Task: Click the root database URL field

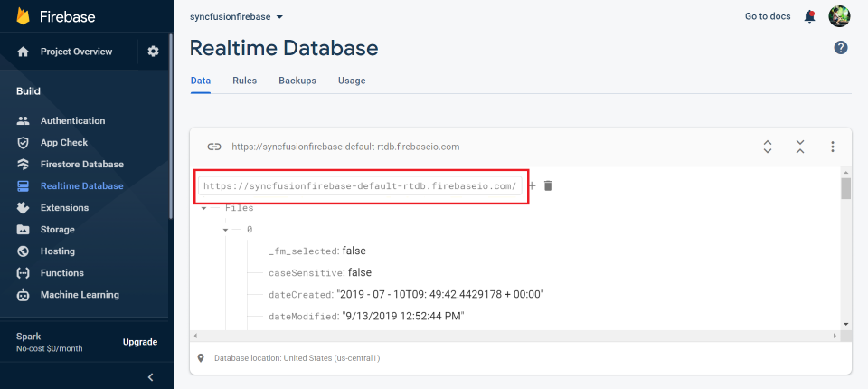Action: click(361, 186)
